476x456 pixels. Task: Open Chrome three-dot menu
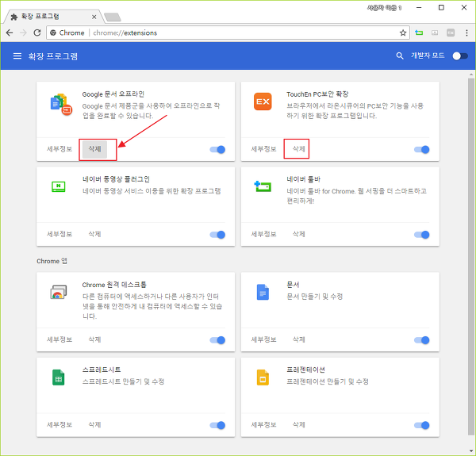pos(466,33)
